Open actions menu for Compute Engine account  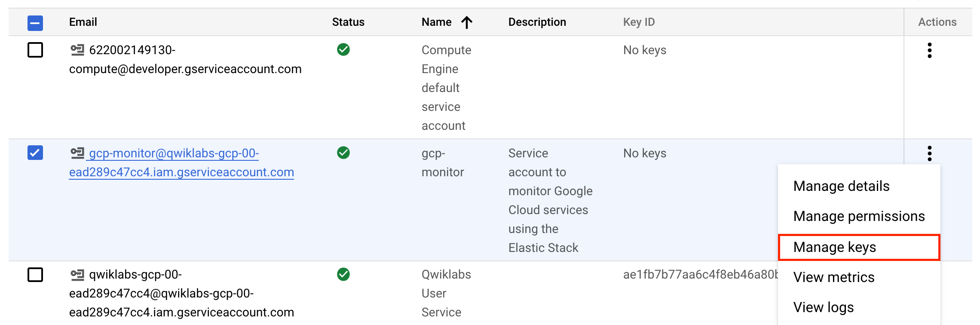[x=929, y=50]
